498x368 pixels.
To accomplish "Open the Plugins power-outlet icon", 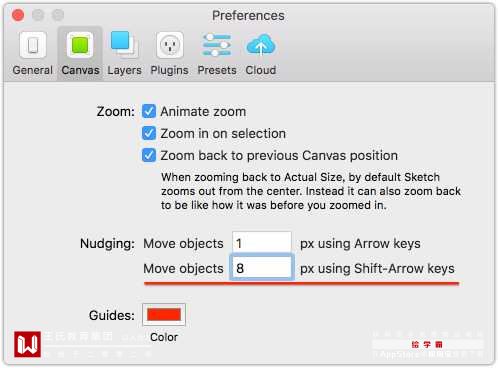I will (x=170, y=45).
